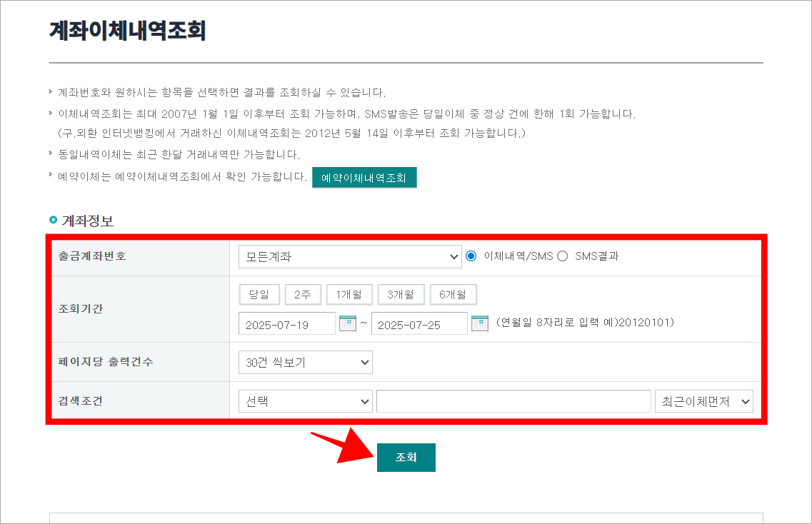Click the start date field showing 2025-07-19
Viewport: 812px width, 524px height.
point(286,323)
